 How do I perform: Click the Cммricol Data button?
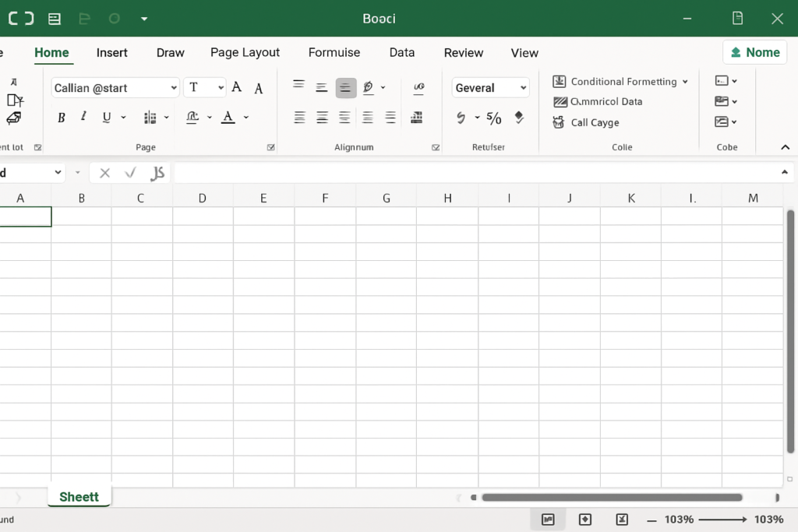[x=598, y=102]
